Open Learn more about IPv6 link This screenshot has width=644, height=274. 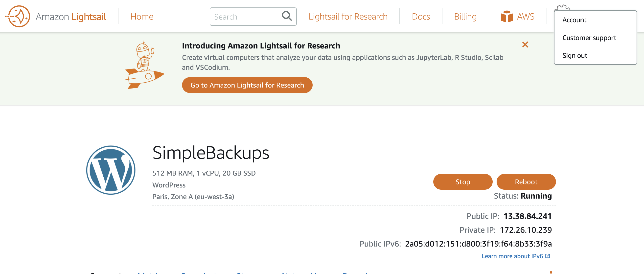point(512,256)
